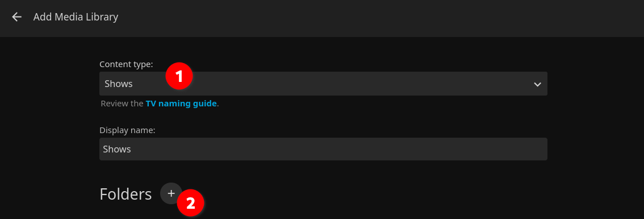Add a folder with the plus icon

click(x=171, y=193)
